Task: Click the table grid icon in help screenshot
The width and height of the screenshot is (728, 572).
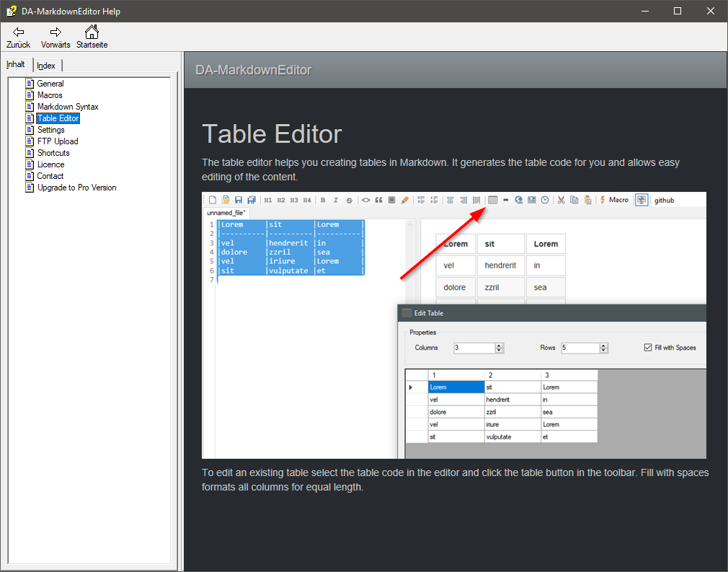Action: pos(492,201)
